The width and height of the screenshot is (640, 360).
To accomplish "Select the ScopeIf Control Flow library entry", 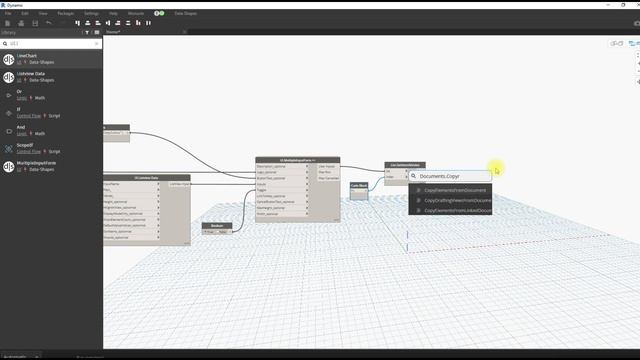I will point(51,149).
